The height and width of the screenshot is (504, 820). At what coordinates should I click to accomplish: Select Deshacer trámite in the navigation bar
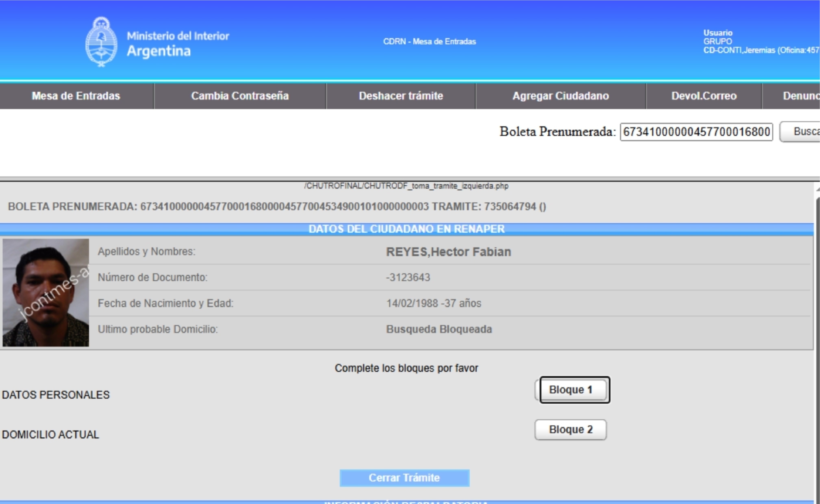[x=401, y=96]
